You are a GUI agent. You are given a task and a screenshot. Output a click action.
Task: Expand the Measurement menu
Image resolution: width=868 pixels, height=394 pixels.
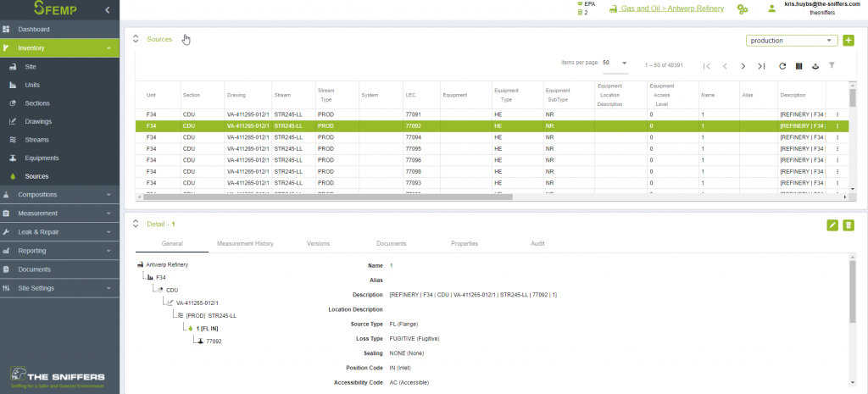coord(59,214)
